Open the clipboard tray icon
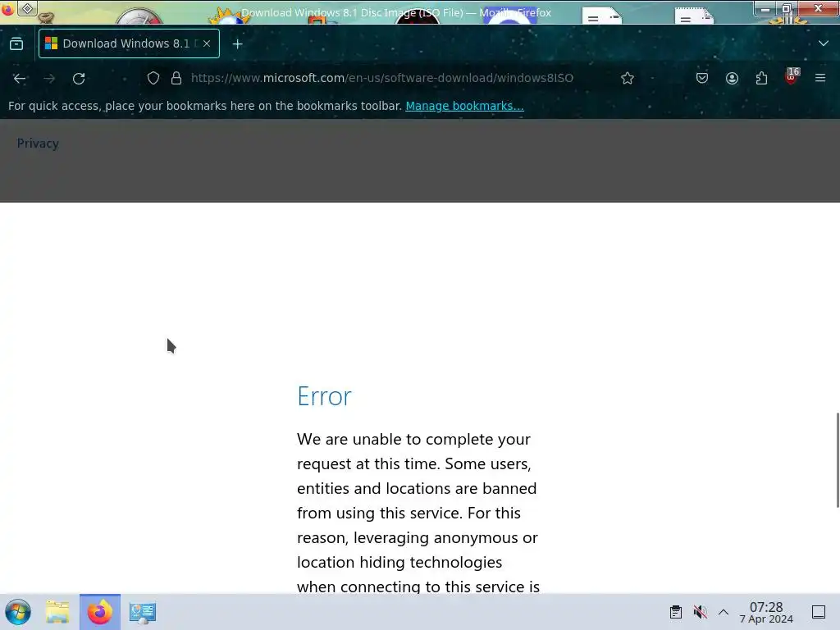Viewport: 840px width, 630px height. pyautogui.click(x=676, y=612)
